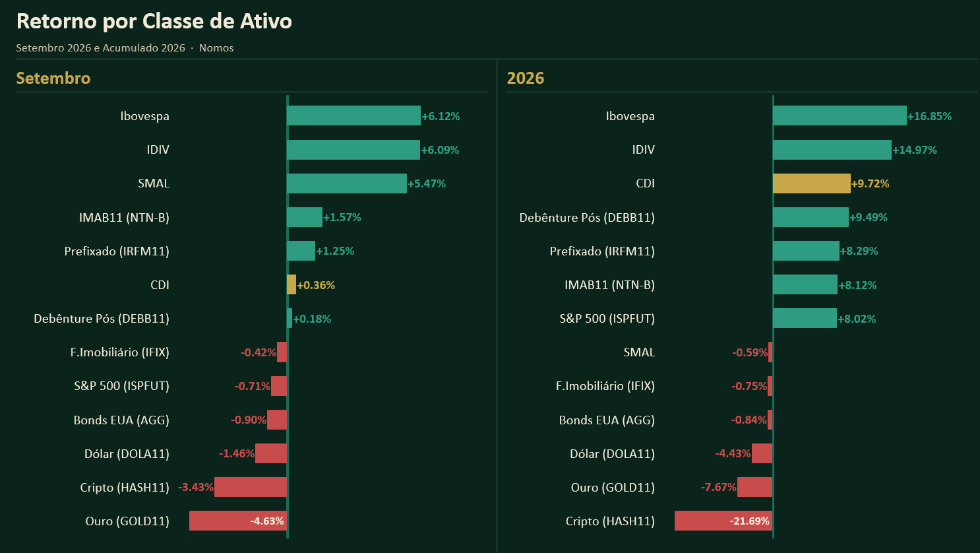This screenshot has width=980, height=553.
Task: Click the Prefixado (IRFM11) +8.29% bar
Action: tap(806, 251)
